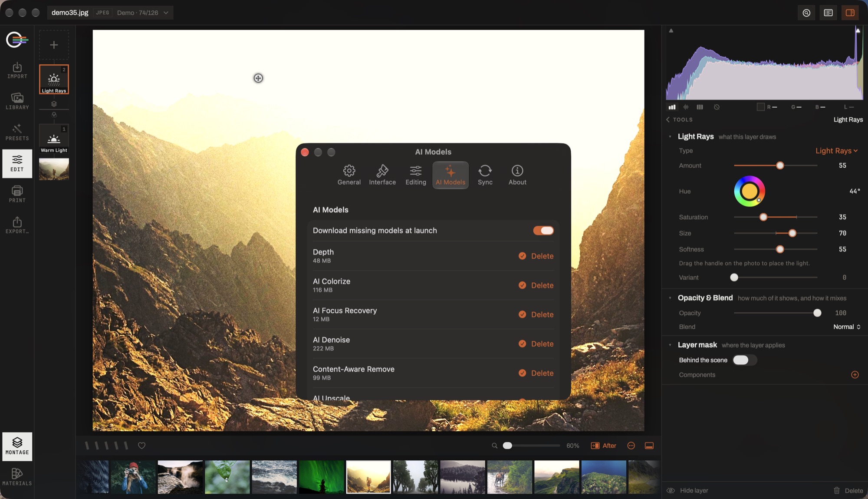Image resolution: width=868 pixels, height=499 pixels.
Task: Mark photo as favorite with heart icon
Action: coord(141,446)
